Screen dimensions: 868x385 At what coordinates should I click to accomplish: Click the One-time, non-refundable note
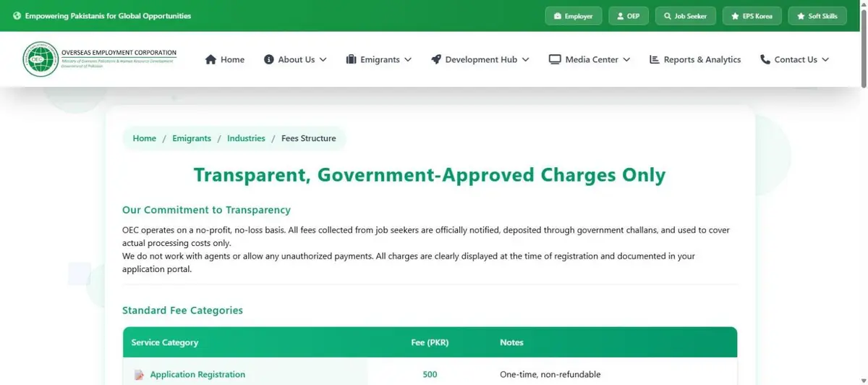coord(550,375)
